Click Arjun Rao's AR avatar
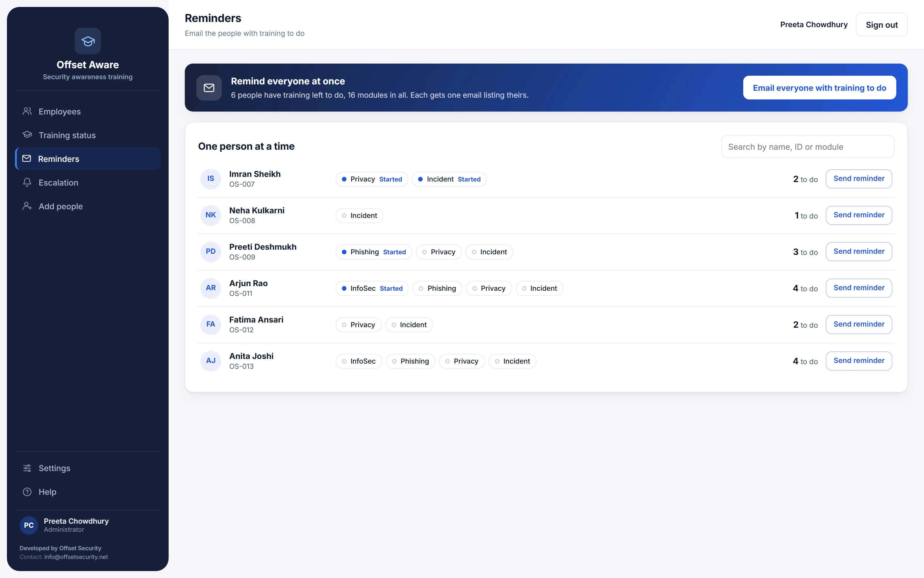Screen dimensions: 924x578 [x=211, y=288]
